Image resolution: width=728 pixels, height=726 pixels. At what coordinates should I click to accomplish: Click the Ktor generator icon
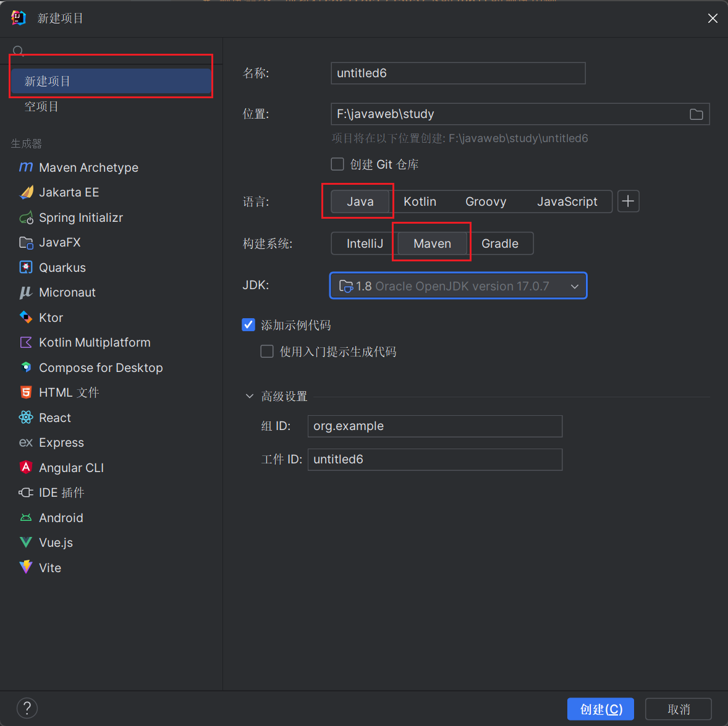(26, 318)
